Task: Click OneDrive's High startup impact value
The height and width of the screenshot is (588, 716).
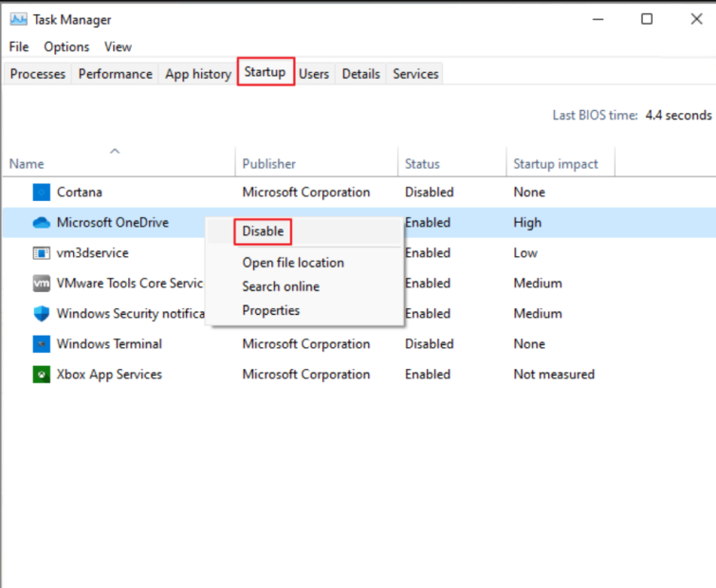Action: click(527, 223)
